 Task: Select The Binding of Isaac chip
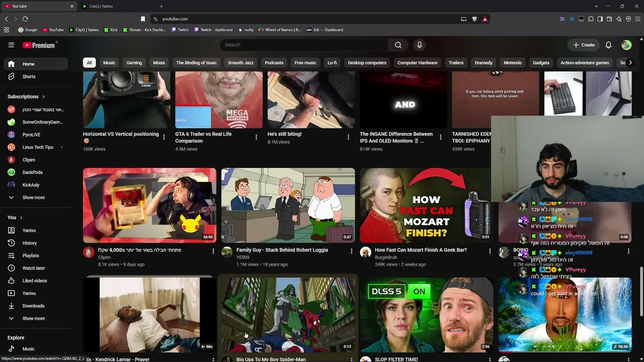[x=196, y=63]
